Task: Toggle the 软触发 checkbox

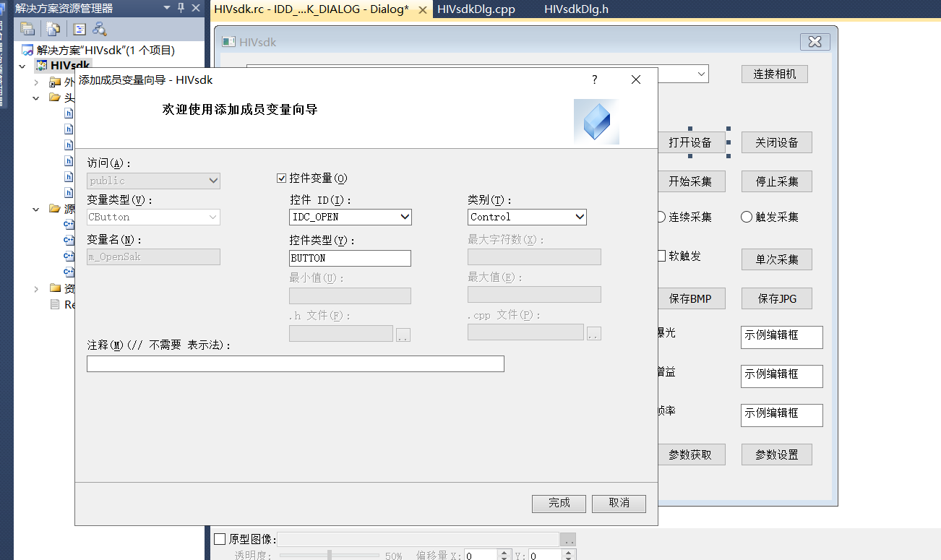Action: (661, 256)
